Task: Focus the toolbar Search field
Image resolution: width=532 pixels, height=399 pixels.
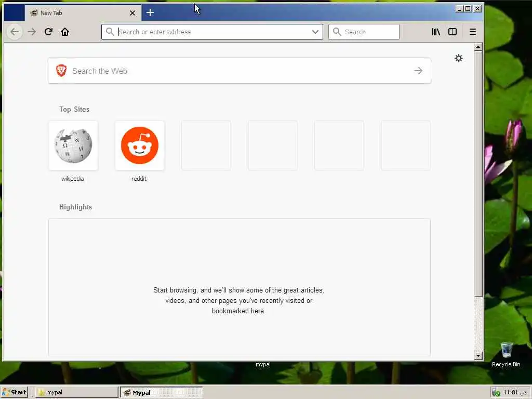Action: pyautogui.click(x=364, y=32)
